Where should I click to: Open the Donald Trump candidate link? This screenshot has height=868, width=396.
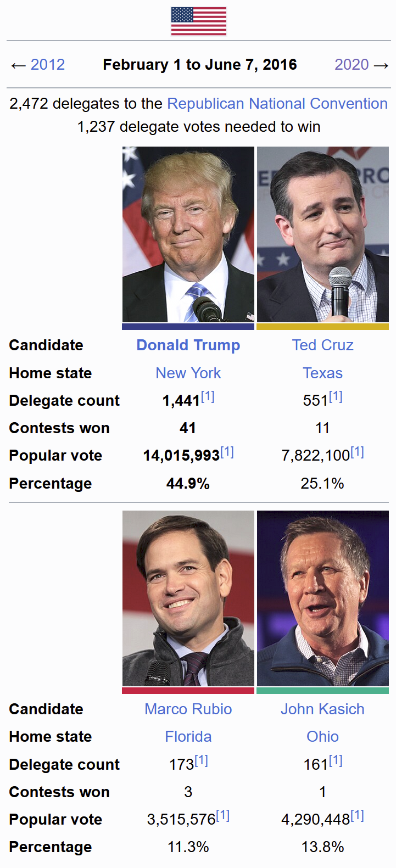[x=188, y=345]
